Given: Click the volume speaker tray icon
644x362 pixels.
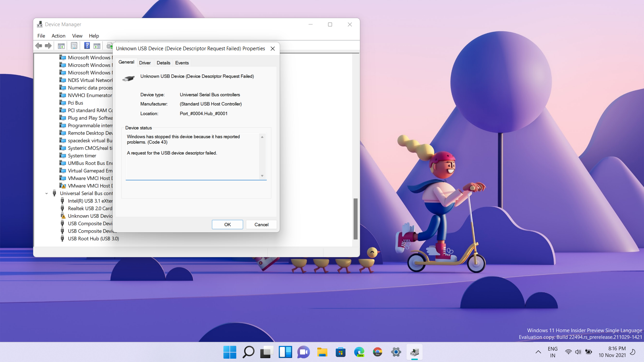Looking at the screenshot, I should pyautogui.click(x=578, y=352).
